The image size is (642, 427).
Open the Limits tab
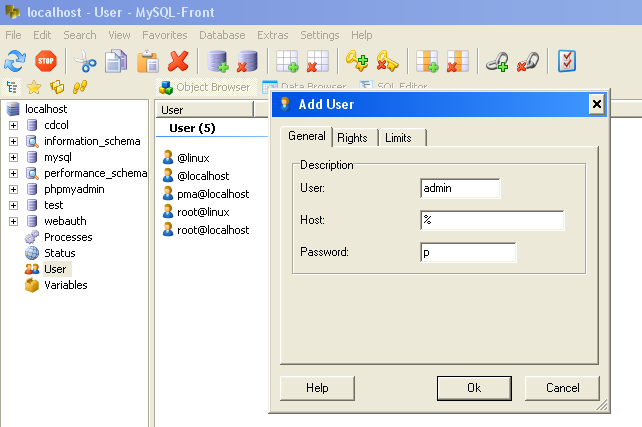[398, 138]
